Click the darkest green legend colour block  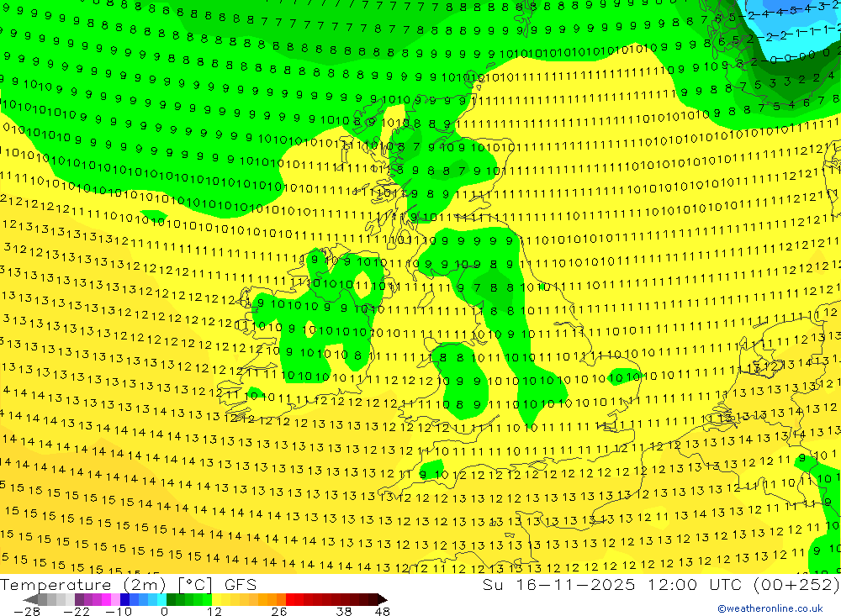(171, 599)
